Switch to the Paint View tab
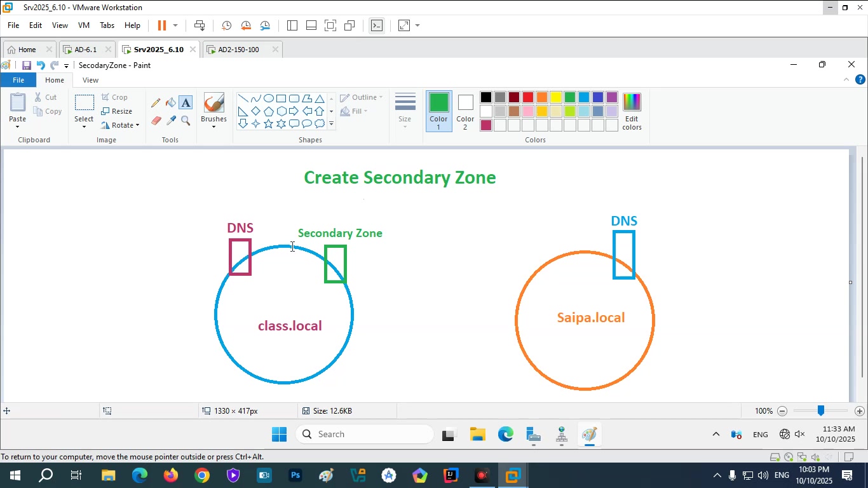The image size is (868, 488). click(91, 80)
